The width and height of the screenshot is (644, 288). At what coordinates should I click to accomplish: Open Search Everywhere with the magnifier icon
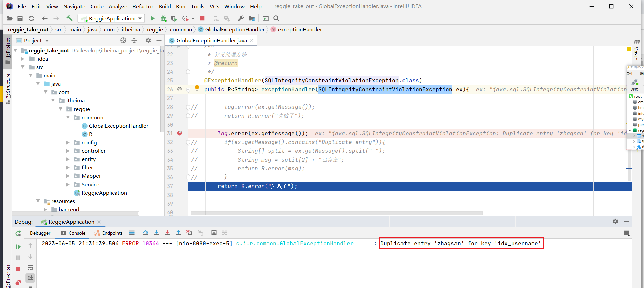(x=276, y=18)
